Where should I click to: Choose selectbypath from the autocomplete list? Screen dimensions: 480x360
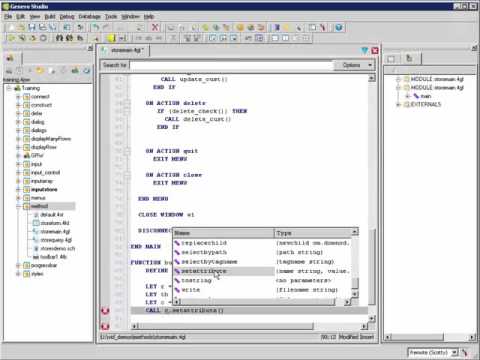[x=204, y=252]
